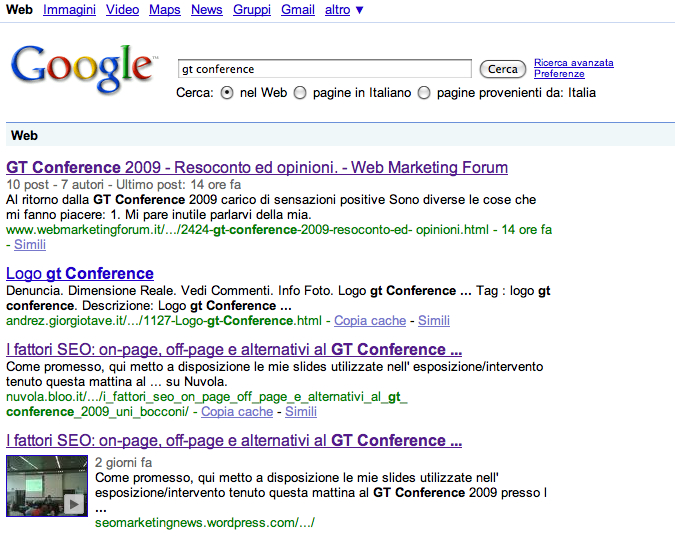Open Copia cache for nuvola.bloo.it result
The height and width of the screenshot is (541, 675).
tap(237, 412)
